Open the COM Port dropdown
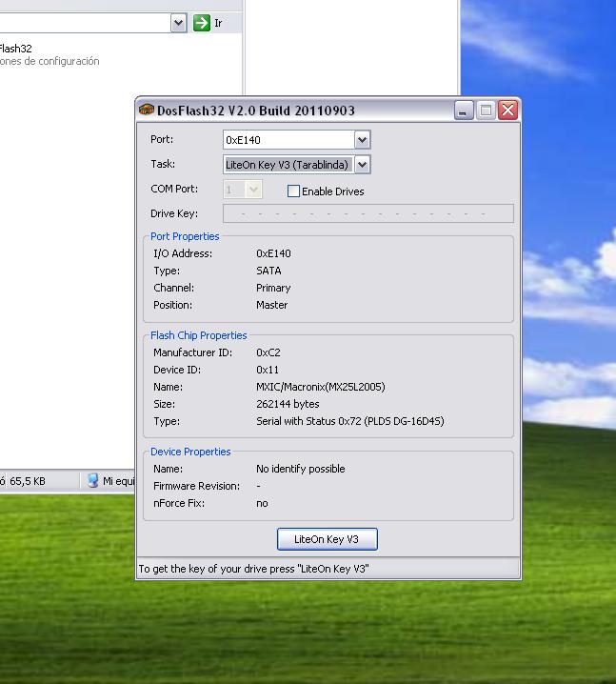This screenshot has height=684, width=616. tap(253, 190)
